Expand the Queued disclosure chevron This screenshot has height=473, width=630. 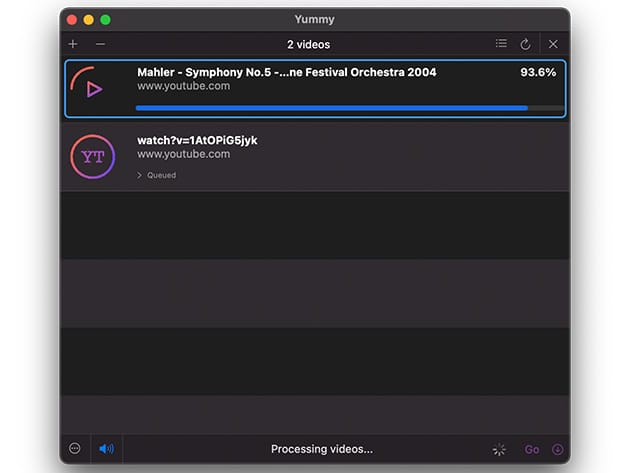point(140,175)
